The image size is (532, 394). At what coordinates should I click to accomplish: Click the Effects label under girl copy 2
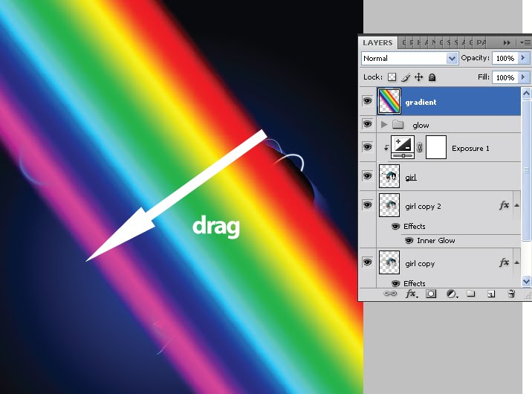click(x=415, y=226)
